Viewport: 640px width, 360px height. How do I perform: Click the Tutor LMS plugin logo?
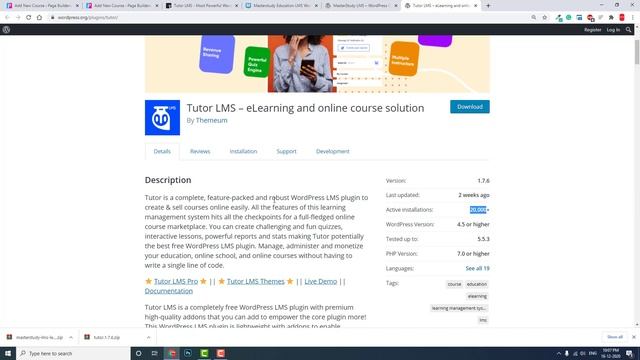(x=162, y=118)
